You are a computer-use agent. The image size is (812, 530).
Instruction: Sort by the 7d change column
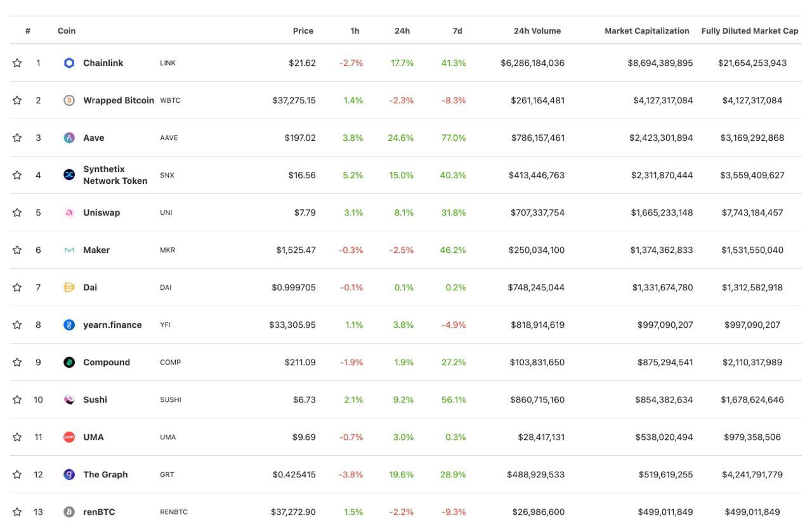click(457, 30)
